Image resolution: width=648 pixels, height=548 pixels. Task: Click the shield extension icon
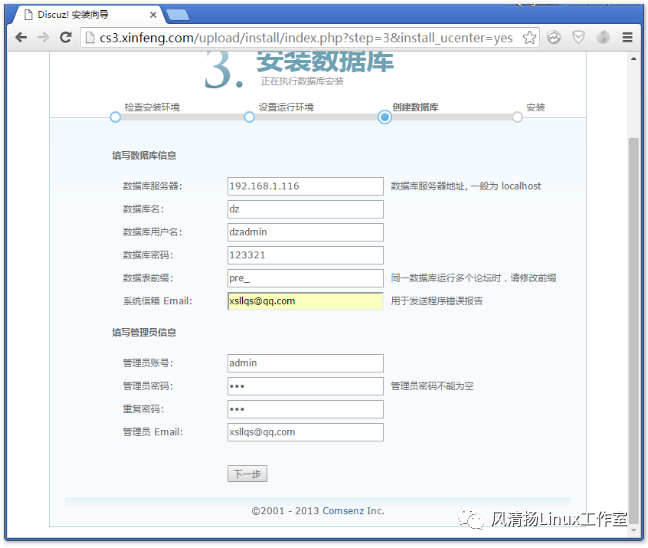coord(578,38)
